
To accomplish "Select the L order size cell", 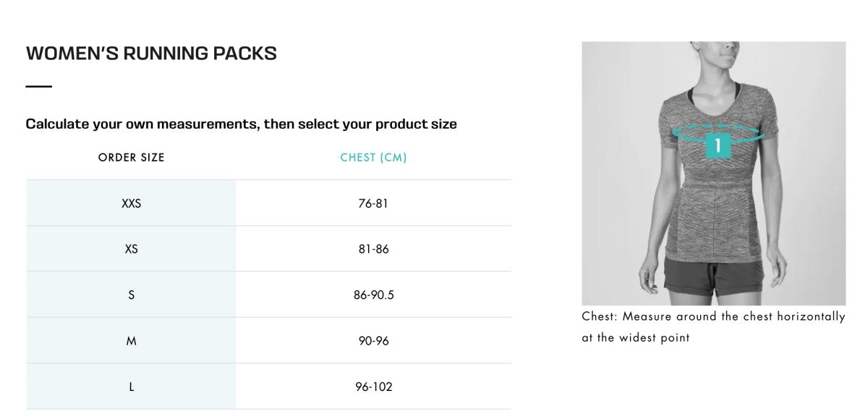I will (x=132, y=387).
